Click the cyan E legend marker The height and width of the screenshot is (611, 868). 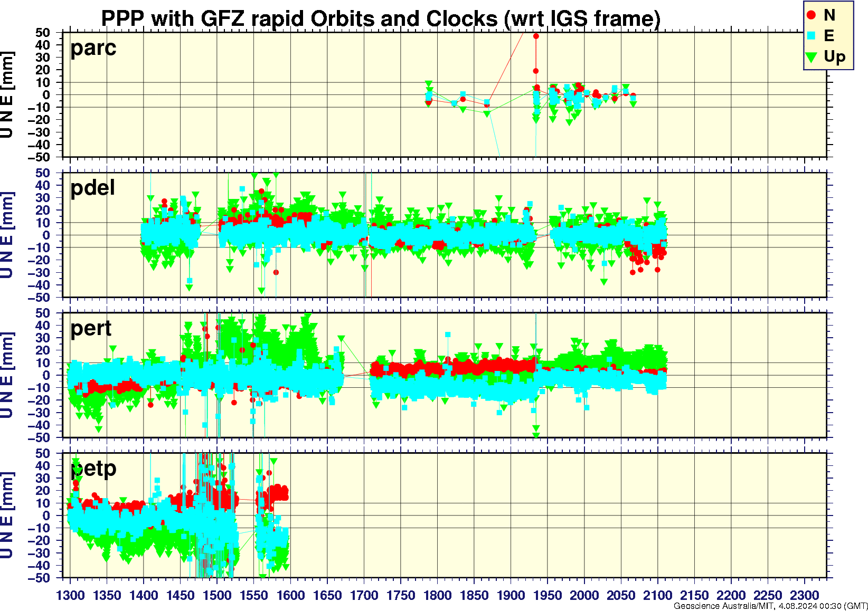coord(812,35)
